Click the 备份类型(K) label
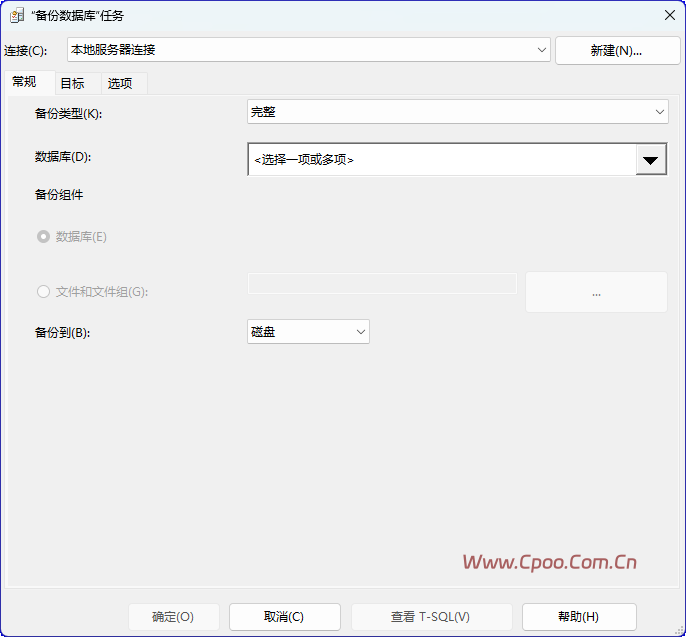Viewport: 686px width, 637px height. (x=68, y=114)
